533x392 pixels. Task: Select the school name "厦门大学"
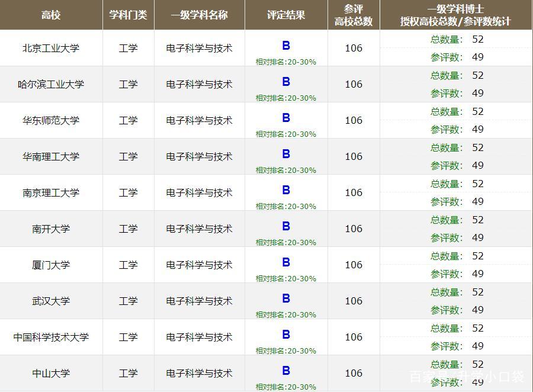(51, 265)
